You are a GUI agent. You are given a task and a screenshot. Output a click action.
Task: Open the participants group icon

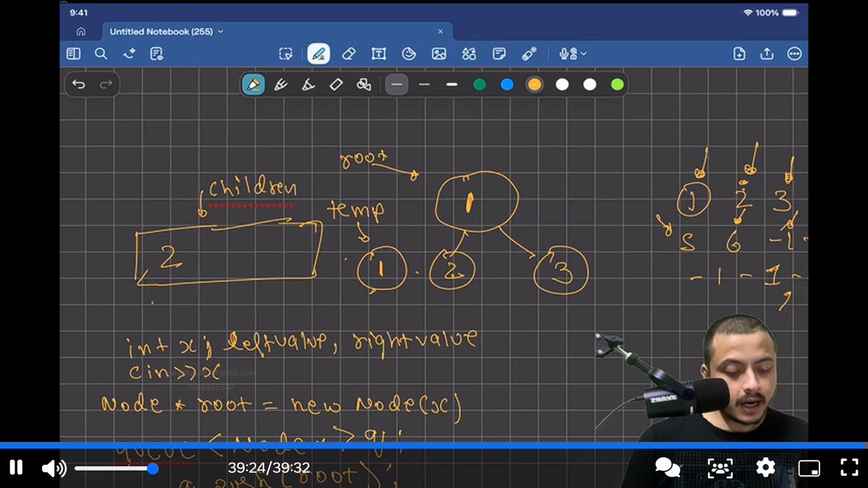719,468
